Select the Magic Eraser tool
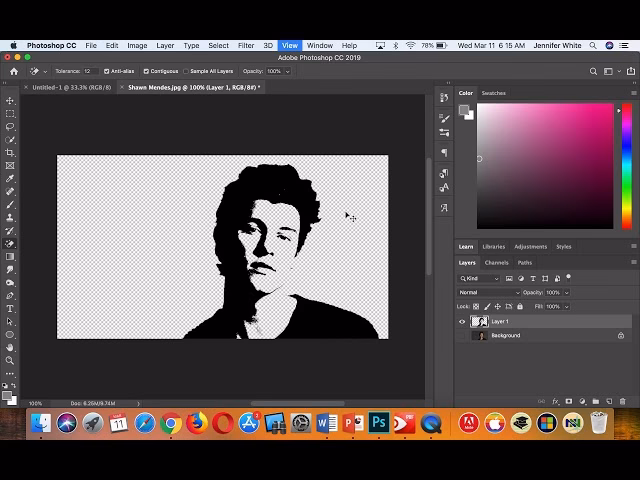The width and height of the screenshot is (640, 480). 10,244
